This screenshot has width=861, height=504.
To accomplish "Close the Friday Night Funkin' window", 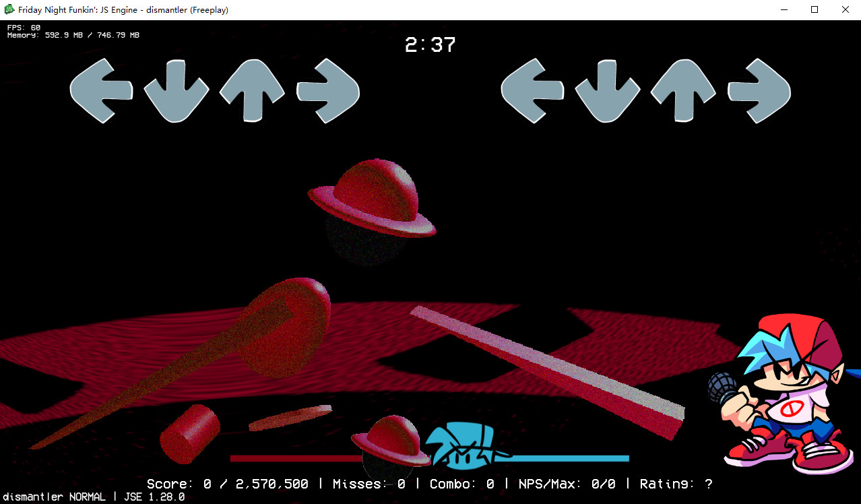I will pos(846,9).
